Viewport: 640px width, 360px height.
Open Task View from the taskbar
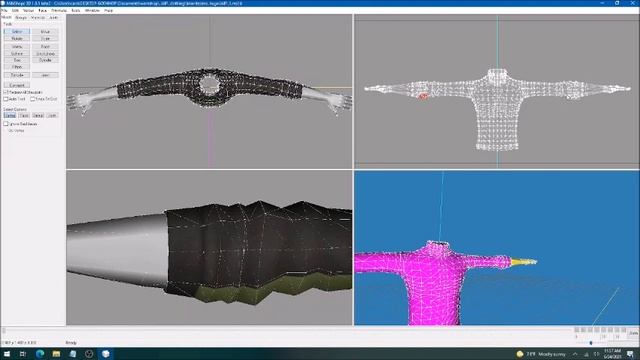click(x=23, y=354)
